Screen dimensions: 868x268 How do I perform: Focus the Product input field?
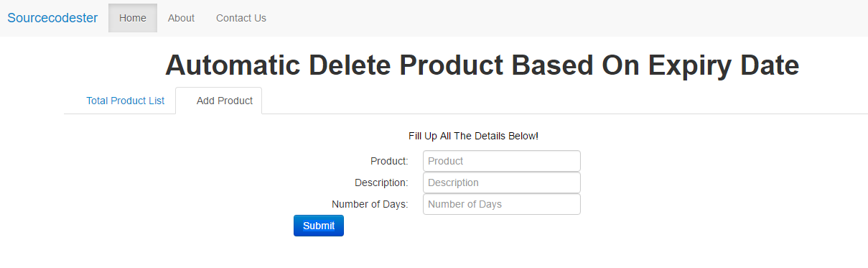502,161
